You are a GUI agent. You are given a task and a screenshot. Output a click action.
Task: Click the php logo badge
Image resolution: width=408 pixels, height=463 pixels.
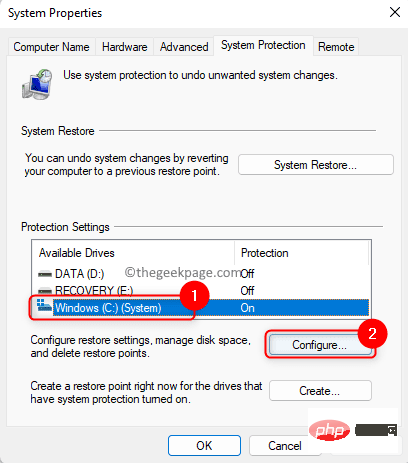[329, 430]
